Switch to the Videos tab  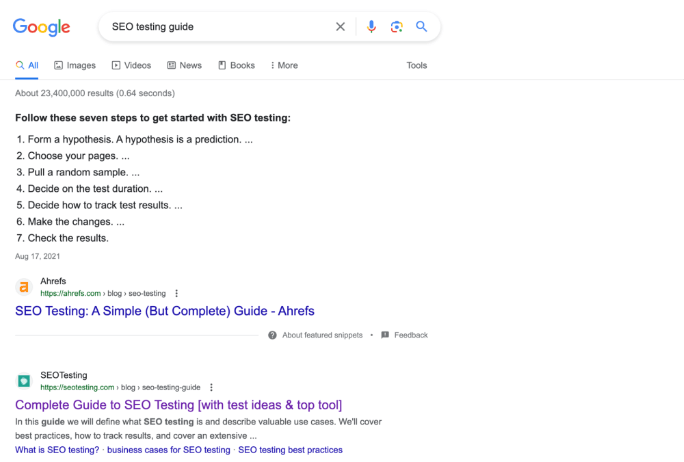(x=132, y=66)
